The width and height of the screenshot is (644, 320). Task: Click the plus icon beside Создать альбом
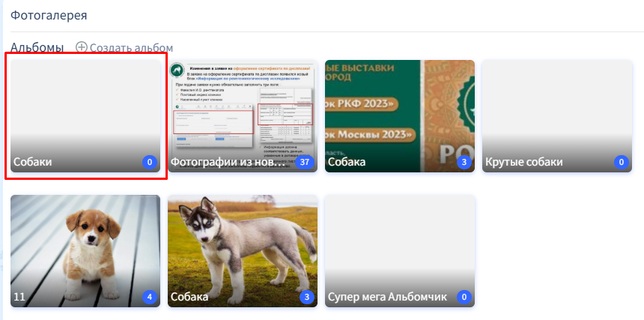(82, 47)
